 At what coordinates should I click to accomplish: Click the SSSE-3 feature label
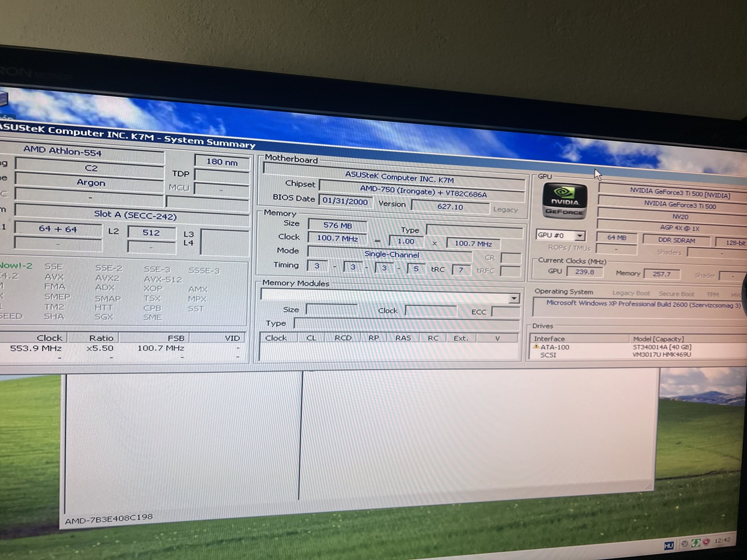click(x=204, y=271)
